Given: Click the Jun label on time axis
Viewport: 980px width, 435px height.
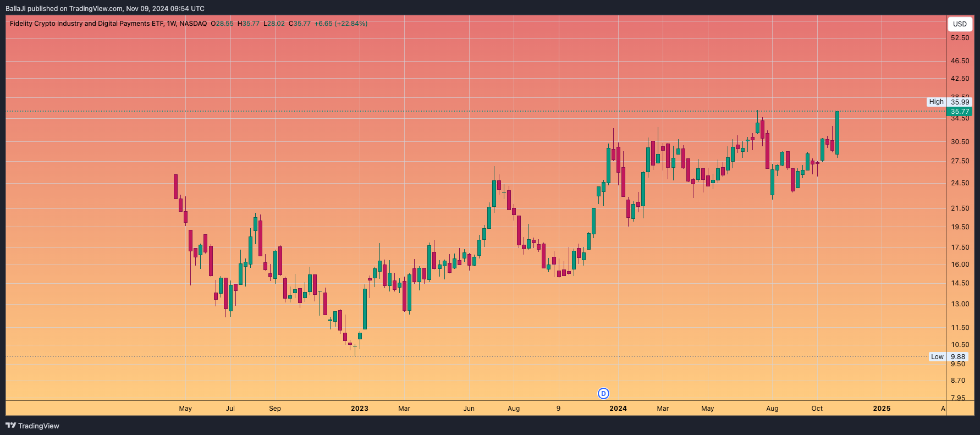Looking at the screenshot, I should click(x=469, y=408).
